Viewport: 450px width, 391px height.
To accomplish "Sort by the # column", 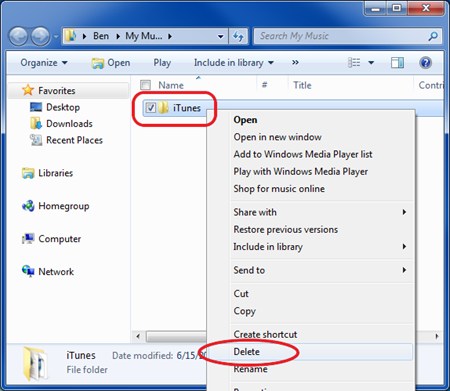I will coord(265,85).
